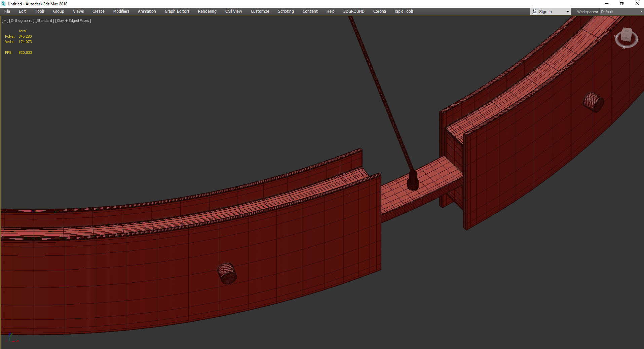The height and width of the screenshot is (349, 644).
Task: Click the cylinder peg on the right panel
Action: coord(593,102)
